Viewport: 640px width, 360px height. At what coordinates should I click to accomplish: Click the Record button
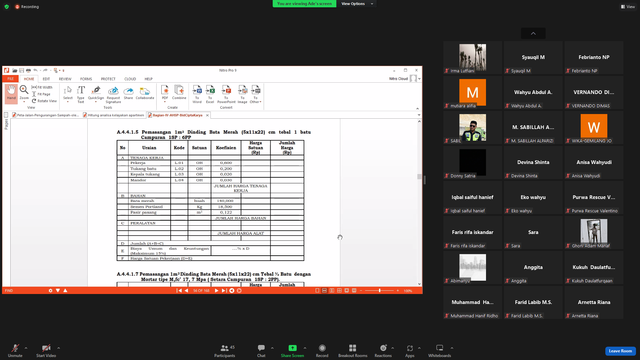pos(322,350)
